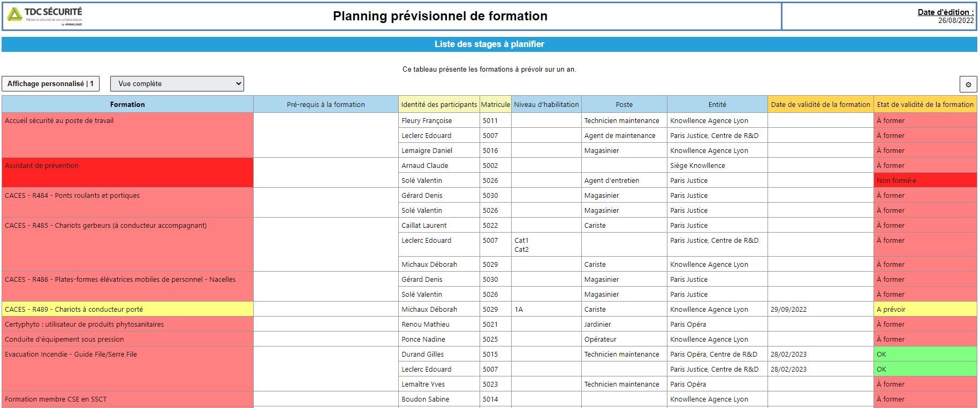The image size is (980, 408).
Task: Click the Planning prévisionnel de formation title
Action: pos(440,16)
